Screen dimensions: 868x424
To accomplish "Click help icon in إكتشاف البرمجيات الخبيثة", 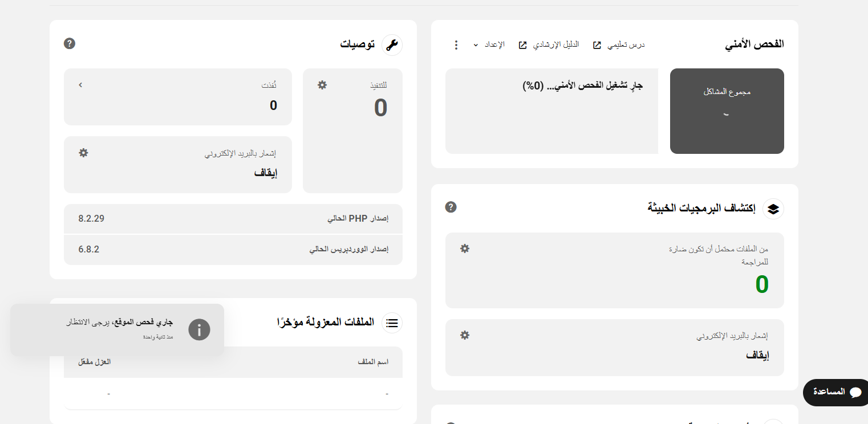I will 451,207.
